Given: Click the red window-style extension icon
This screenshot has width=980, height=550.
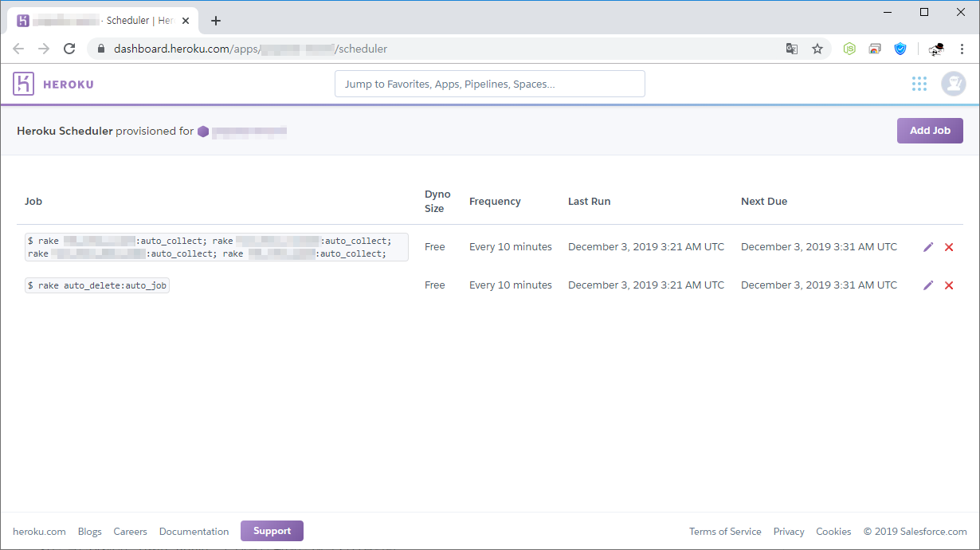Looking at the screenshot, I should pyautogui.click(x=875, y=49).
